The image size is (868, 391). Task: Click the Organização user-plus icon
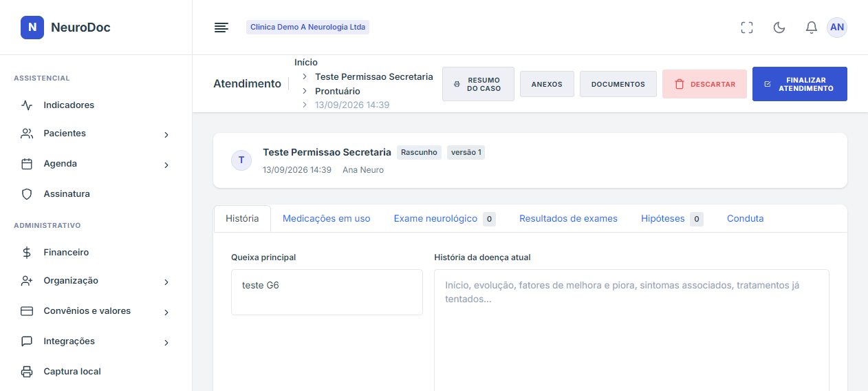(27, 281)
